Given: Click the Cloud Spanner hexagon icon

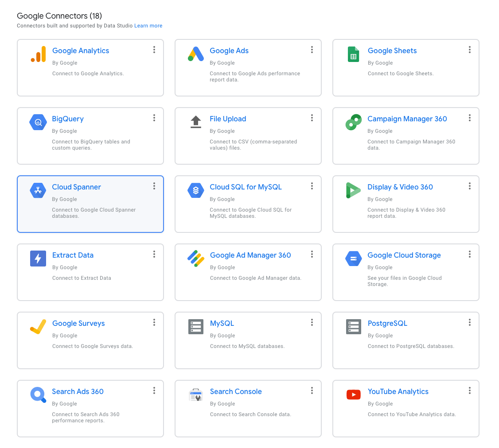Looking at the screenshot, I should tap(38, 190).
